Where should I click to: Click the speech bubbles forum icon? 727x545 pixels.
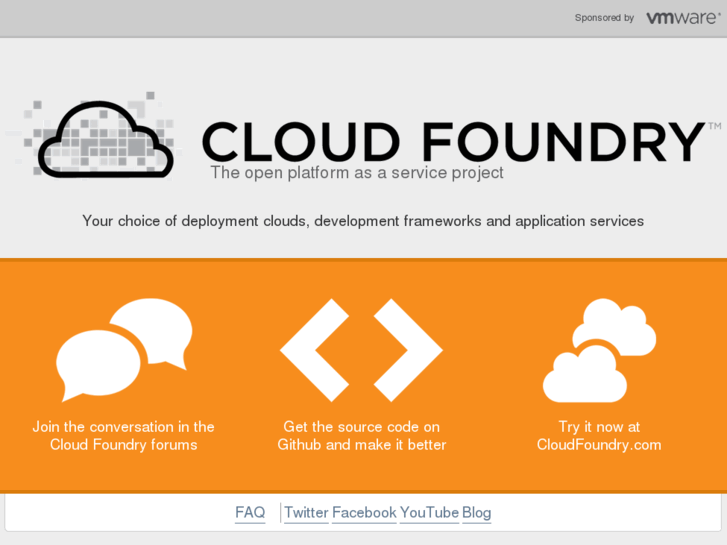[124, 350]
